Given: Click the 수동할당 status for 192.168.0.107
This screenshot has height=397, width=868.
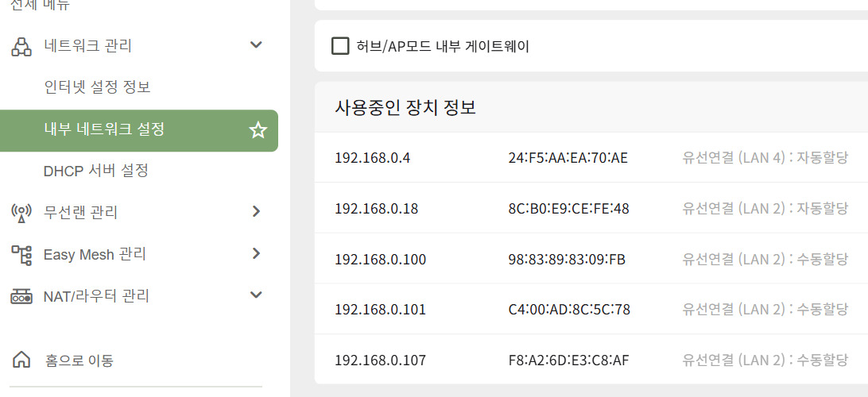Looking at the screenshot, I should pyautogui.click(x=822, y=360).
